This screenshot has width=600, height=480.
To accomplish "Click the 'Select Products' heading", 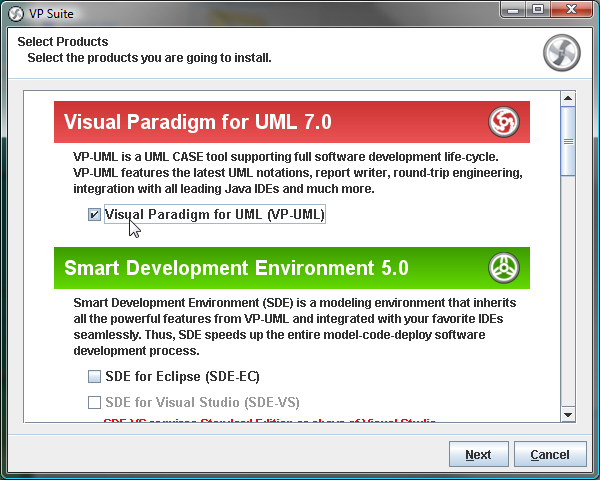I will tap(63, 41).
